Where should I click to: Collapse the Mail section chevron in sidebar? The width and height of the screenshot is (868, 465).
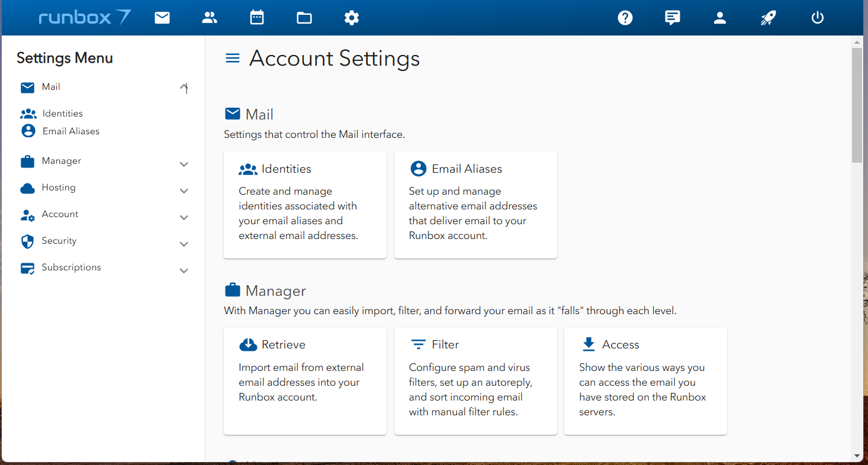coord(184,88)
